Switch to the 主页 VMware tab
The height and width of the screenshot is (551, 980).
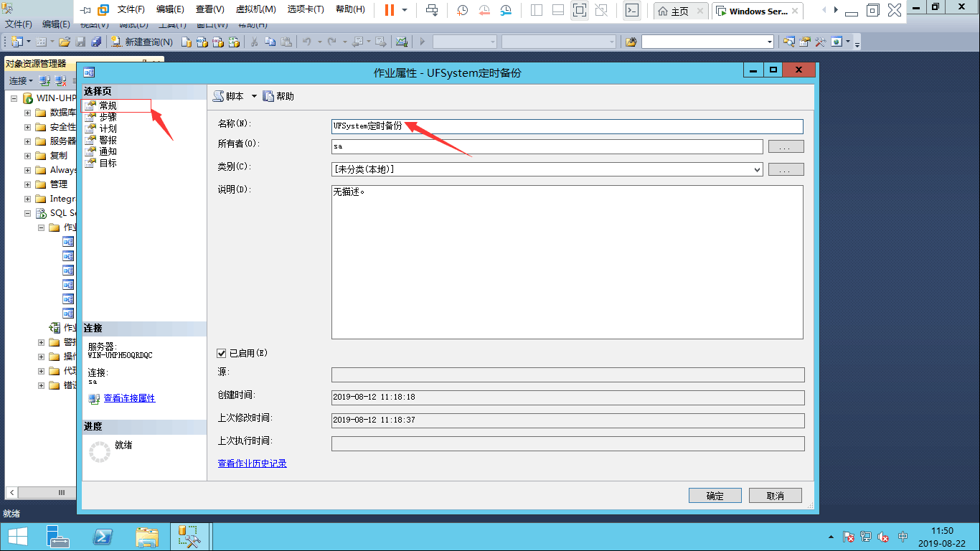[x=679, y=11]
